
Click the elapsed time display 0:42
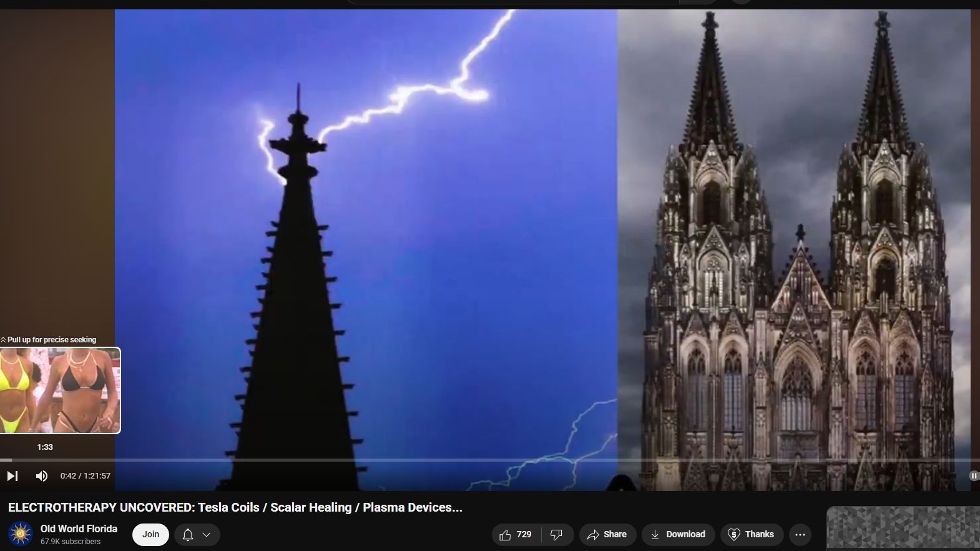tap(67, 476)
